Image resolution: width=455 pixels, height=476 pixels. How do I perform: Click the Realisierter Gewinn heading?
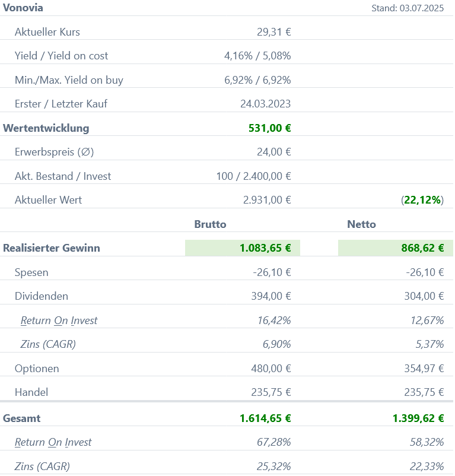pyautogui.click(x=52, y=248)
